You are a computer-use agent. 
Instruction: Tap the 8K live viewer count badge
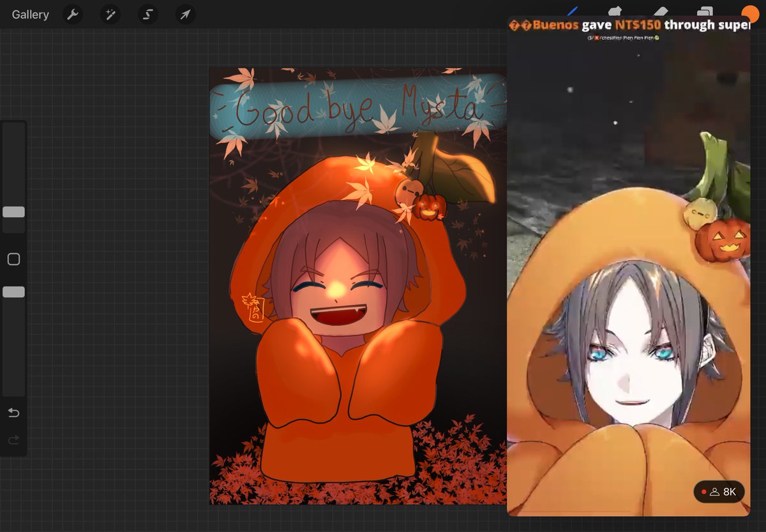(x=719, y=492)
